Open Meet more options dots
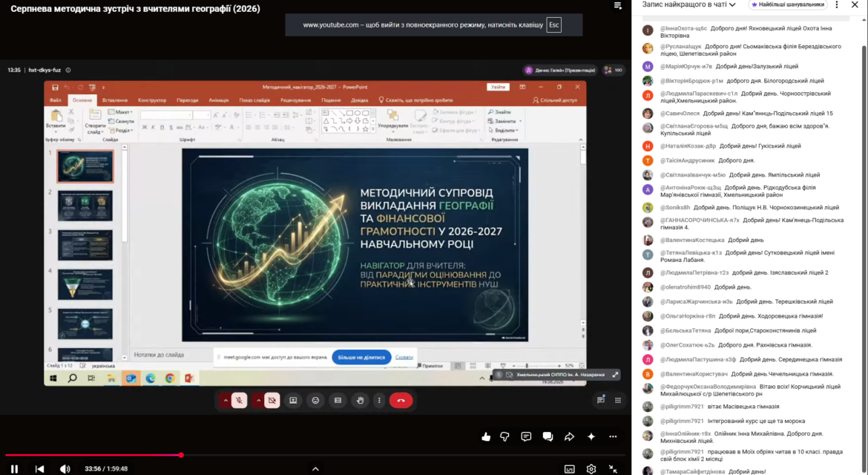The width and height of the screenshot is (868, 475). (x=379, y=400)
